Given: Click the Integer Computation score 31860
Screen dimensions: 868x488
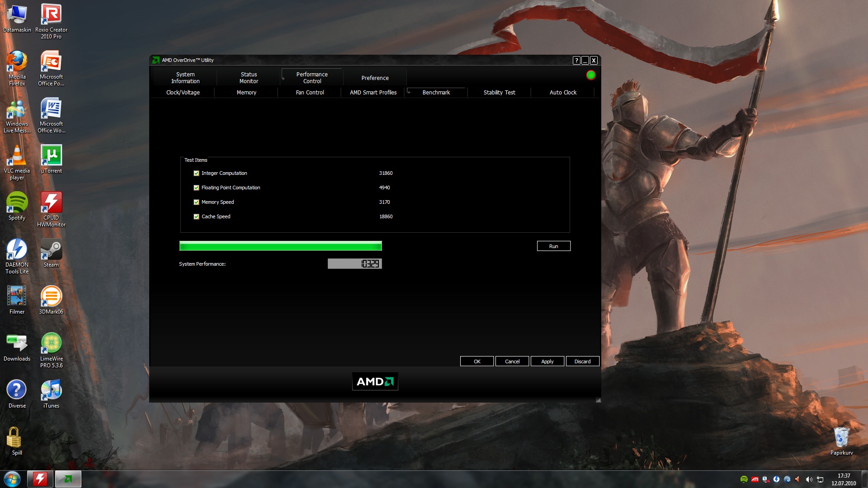Looking at the screenshot, I should 386,173.
